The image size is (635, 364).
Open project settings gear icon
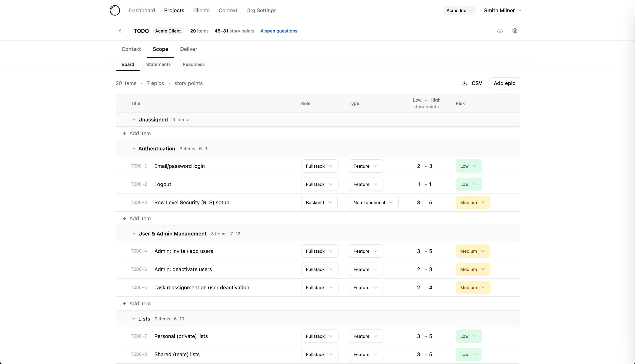[515, 31]
